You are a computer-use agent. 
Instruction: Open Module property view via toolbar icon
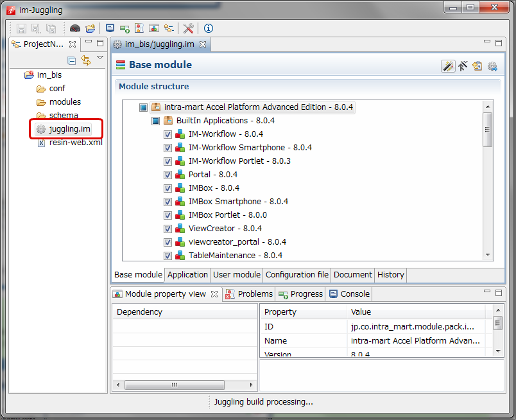pos(154,28)
